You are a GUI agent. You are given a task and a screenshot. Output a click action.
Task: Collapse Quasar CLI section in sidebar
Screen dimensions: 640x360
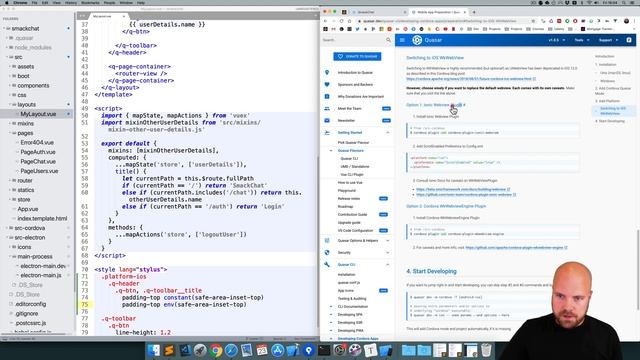(x=387, y=264)
